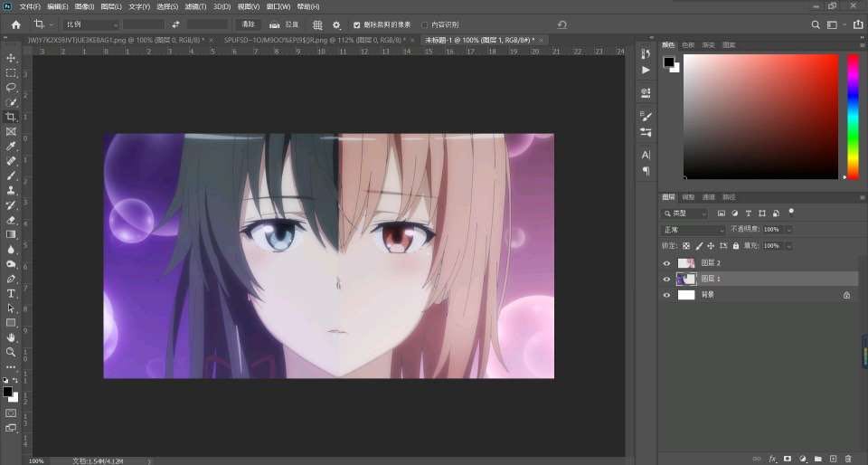Select the Eyedropper tool

[11, 147]
